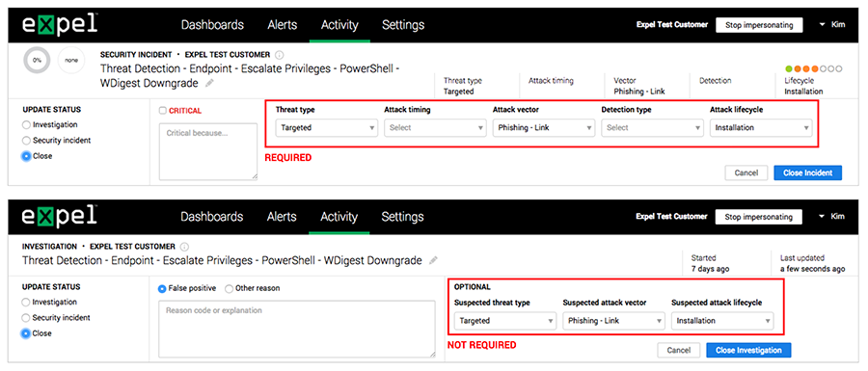The width and height of the screenshot is (868, 371).
Task: Edit the investigation title with the pencil icon
Action: [433, 260]
